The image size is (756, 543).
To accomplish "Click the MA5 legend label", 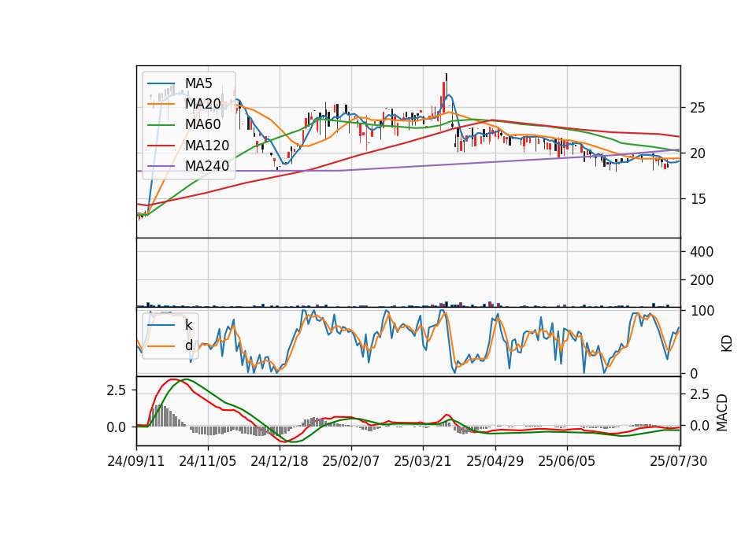I will [x=198, y=83].
